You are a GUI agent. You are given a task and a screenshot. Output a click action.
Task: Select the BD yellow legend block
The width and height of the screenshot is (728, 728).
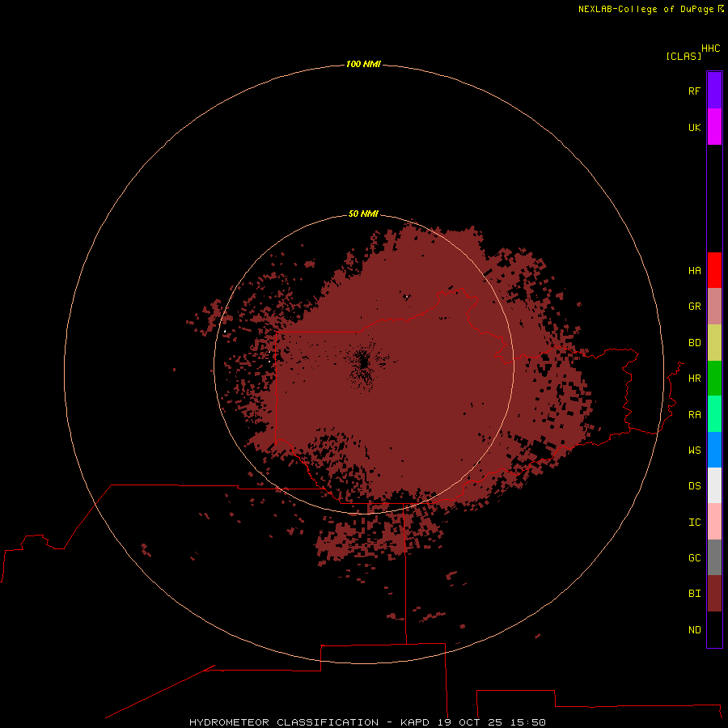[714, 343]
